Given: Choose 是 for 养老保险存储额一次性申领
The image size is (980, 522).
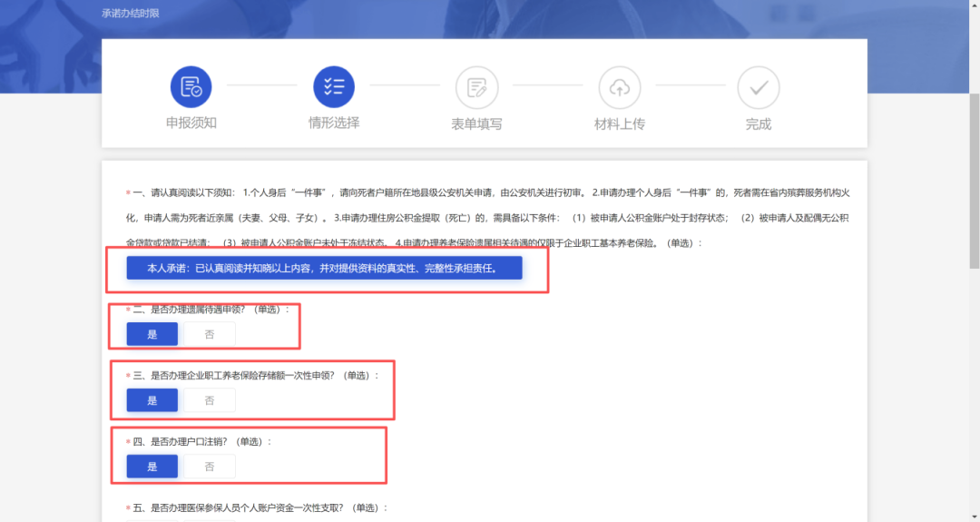Looking at the screenshot, I should pyautogui.click(x=152, y=400).
